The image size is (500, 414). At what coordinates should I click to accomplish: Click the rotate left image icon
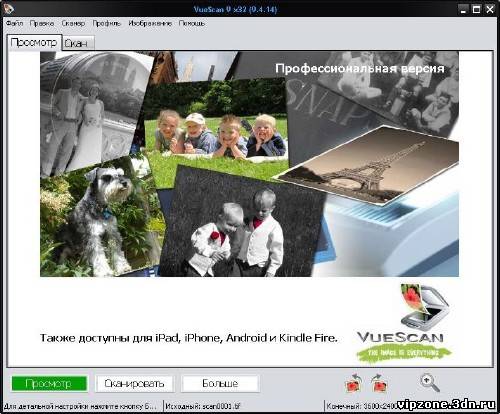point(354,383)
